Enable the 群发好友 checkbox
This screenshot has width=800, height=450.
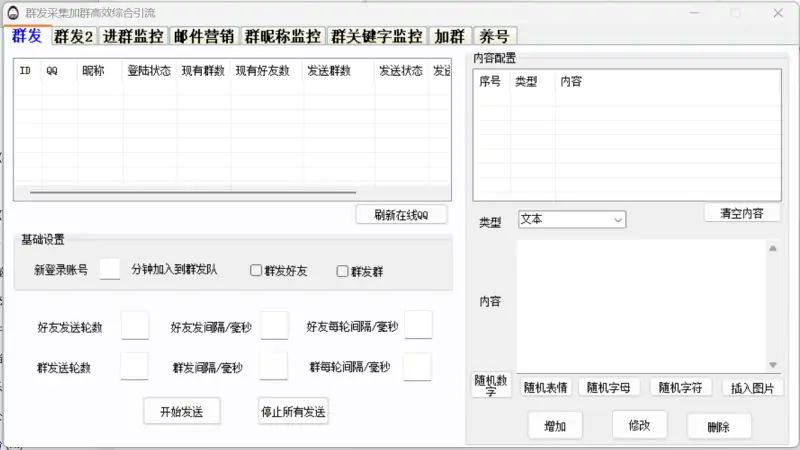(x=257, y=270)
